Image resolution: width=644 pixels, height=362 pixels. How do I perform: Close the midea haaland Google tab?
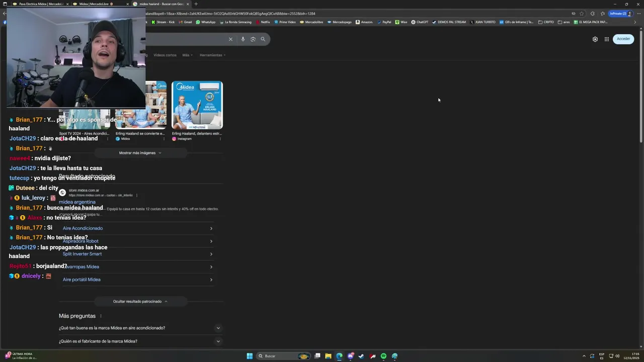click(188, 4)
